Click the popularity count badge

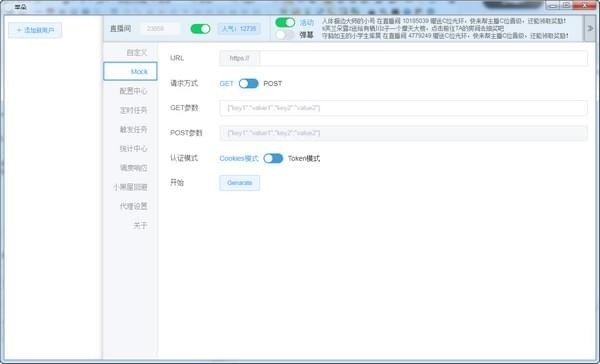[239, 29]
